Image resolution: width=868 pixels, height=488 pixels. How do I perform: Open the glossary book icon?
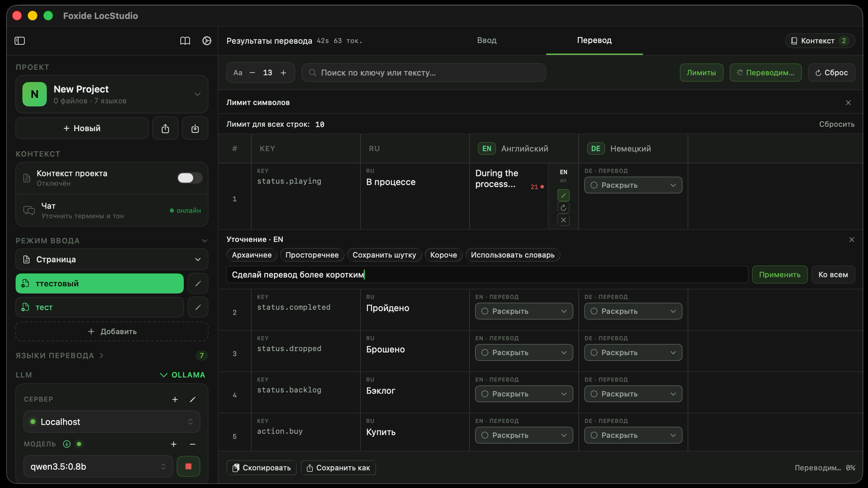(x=185, y=41)
